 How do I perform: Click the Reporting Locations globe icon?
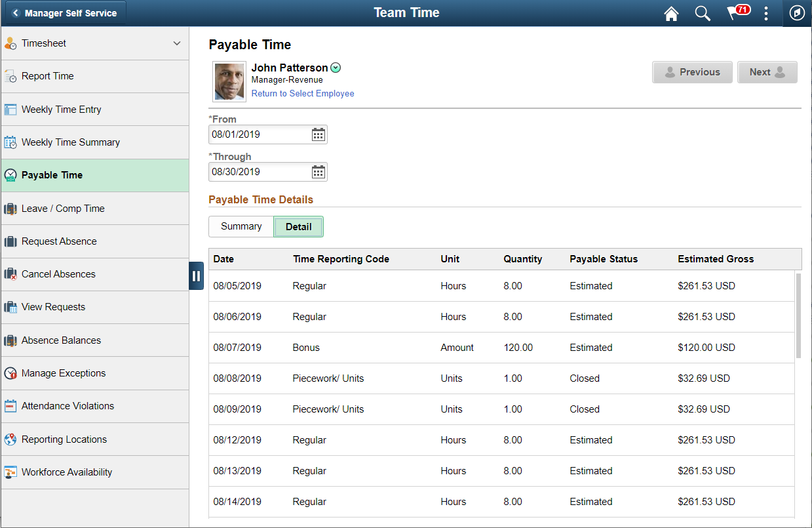coord(10,439)
